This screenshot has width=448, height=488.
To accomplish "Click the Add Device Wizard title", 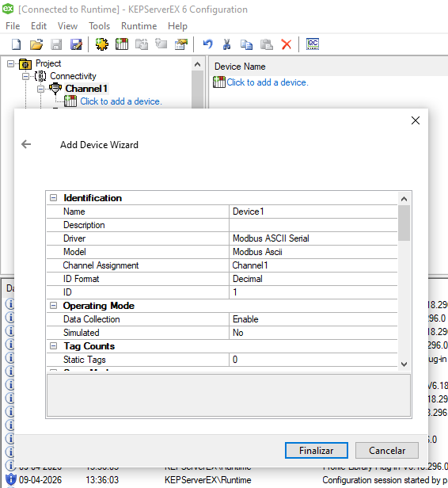I will pyautogui.click(x=99, y=145).
